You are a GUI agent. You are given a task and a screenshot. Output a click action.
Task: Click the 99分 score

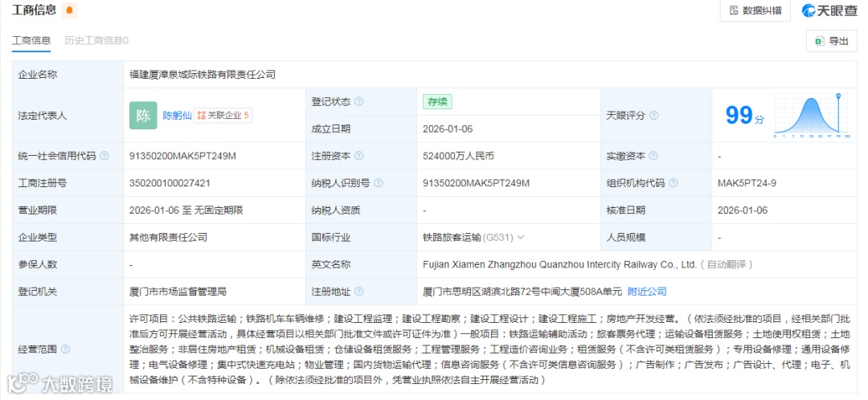pos(744,116)
